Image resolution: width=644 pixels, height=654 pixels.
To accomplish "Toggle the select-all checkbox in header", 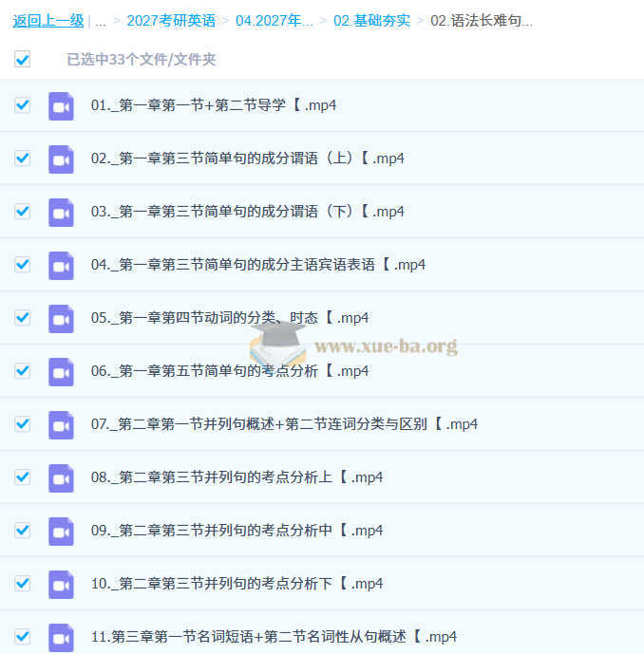I will point(23,60).
